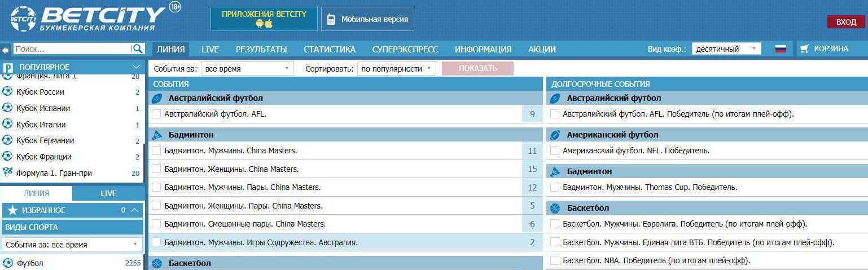Viewport: 868px width, 270px height.
Task: Check Бадминтон. Мужчины. Пары. China Masters.
Action: tap(156, 187)
